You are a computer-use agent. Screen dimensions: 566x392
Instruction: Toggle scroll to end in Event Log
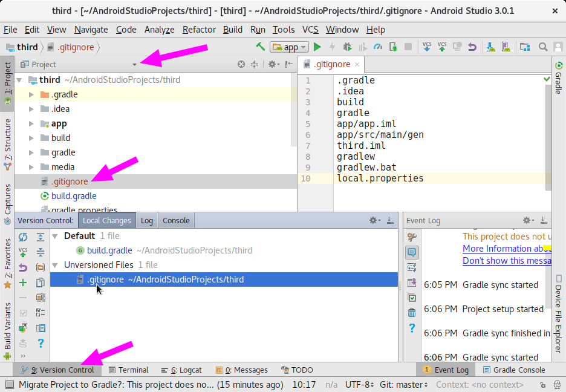point(412,283)
